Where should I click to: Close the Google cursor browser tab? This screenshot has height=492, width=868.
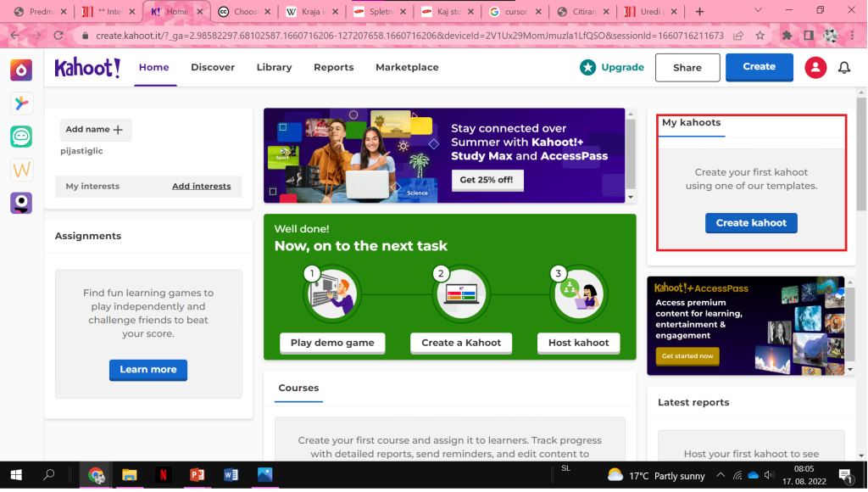[x=538, y=12]
